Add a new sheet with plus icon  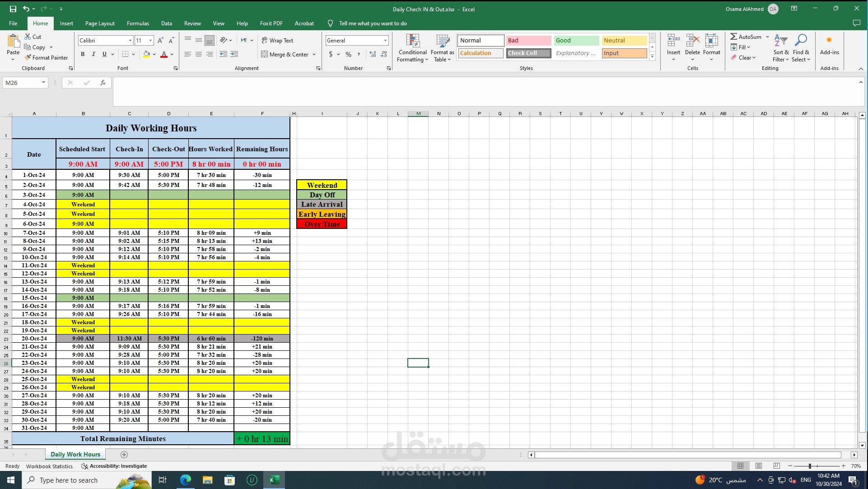(124, 455)
